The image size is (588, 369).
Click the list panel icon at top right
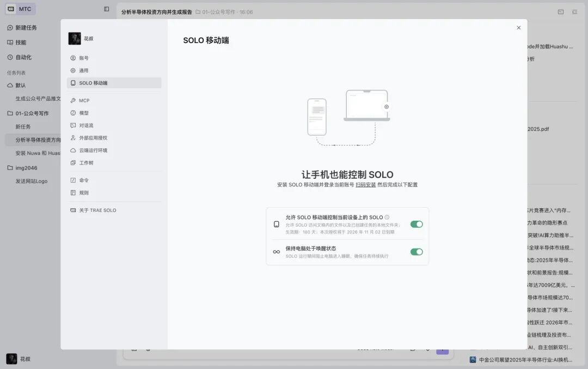pos(574,12)
